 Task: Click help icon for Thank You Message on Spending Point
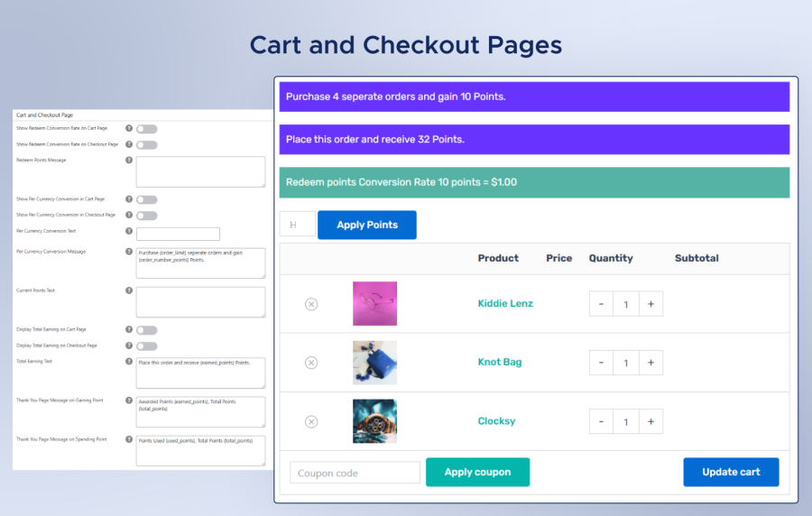point(129,439)
